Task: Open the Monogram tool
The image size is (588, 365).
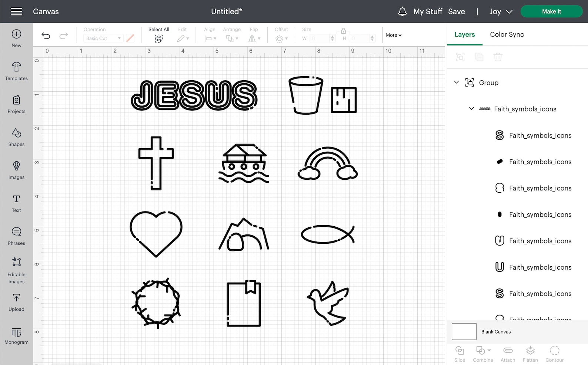Action: click(x=16, y=336)
